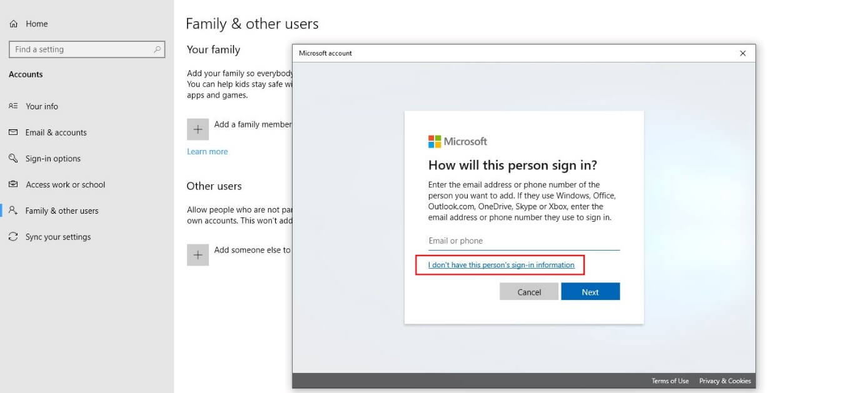Viewport: 868px width, 393px height.
Task: Click the Sign-in options key icon
Action: [13, 159]
